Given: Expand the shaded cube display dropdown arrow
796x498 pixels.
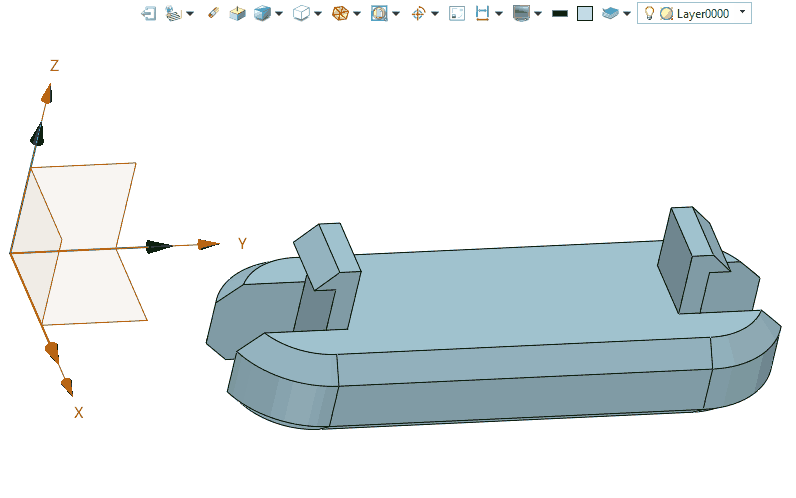Looking at the screenshot, I should (279, 14).
